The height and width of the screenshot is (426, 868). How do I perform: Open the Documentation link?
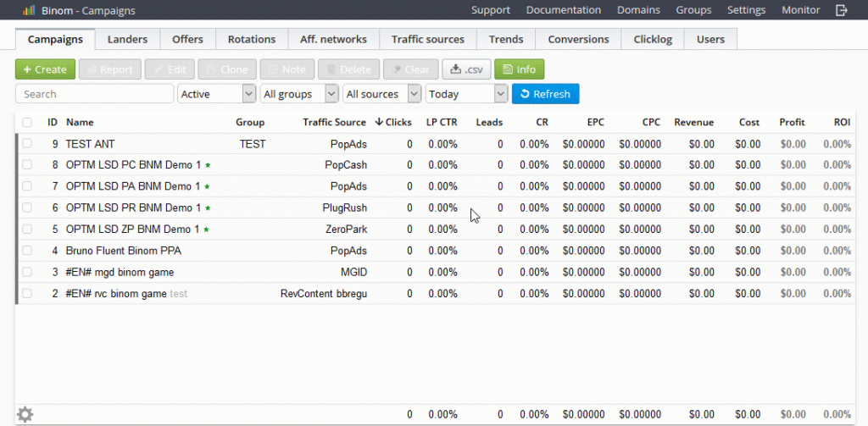point(564,10)
